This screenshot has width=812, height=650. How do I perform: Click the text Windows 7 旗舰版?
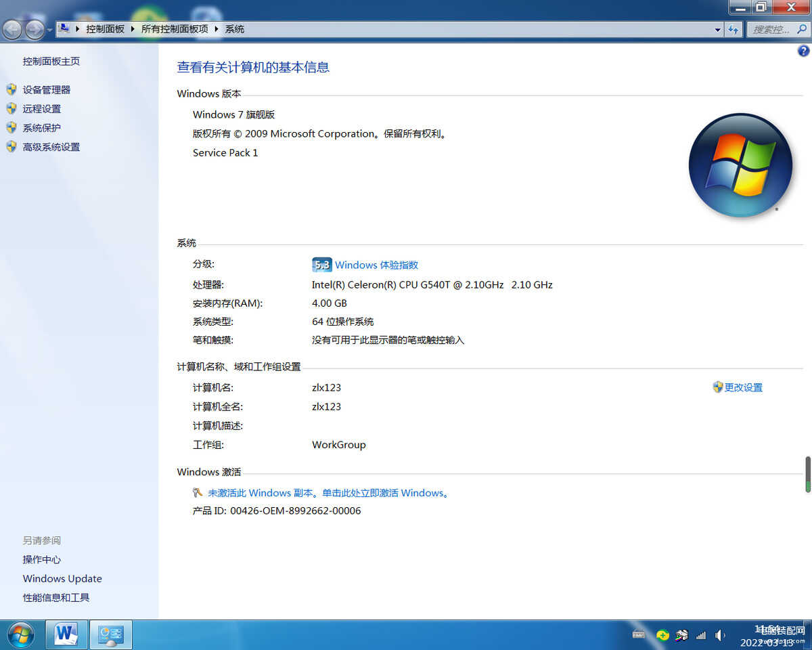click(234, 114)
